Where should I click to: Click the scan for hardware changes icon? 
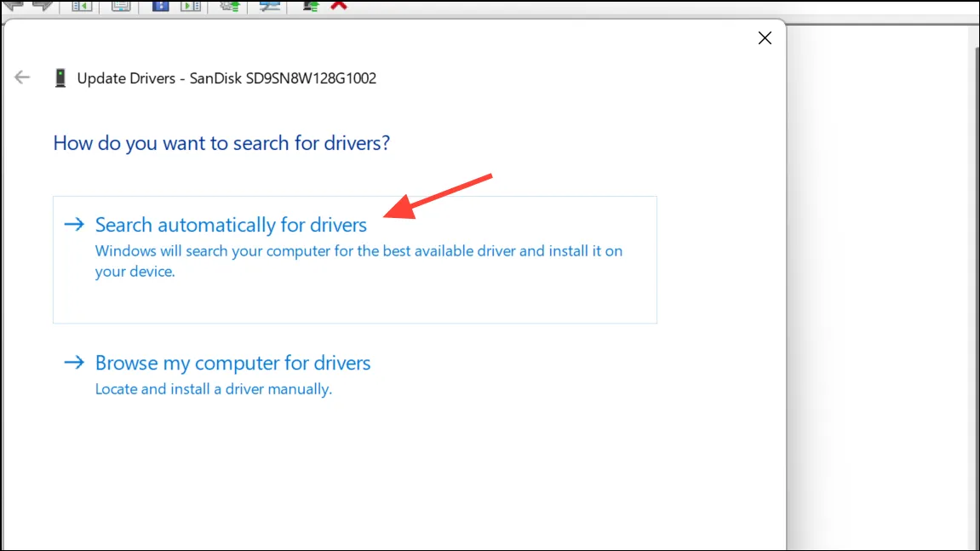click(269, 6)
